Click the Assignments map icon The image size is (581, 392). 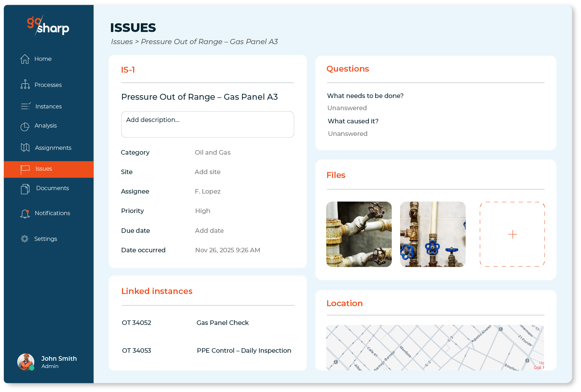coord(25,147)
